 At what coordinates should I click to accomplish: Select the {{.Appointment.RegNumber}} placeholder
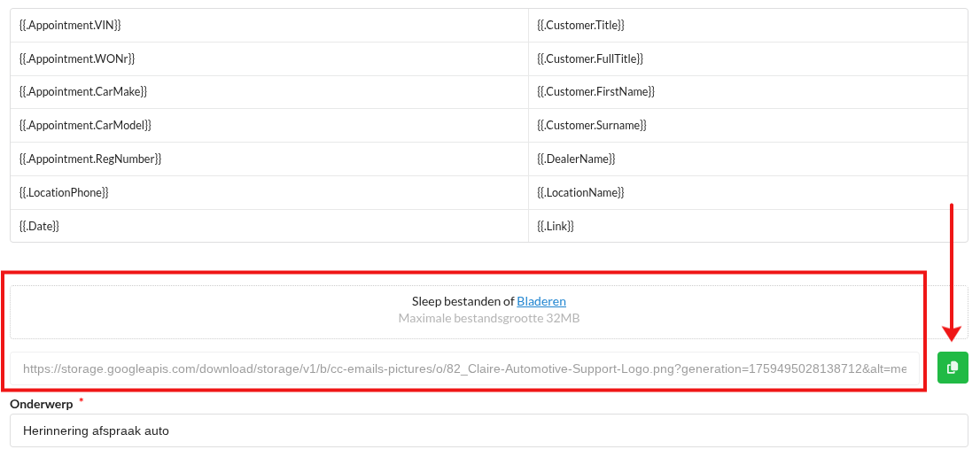(89, 159)
